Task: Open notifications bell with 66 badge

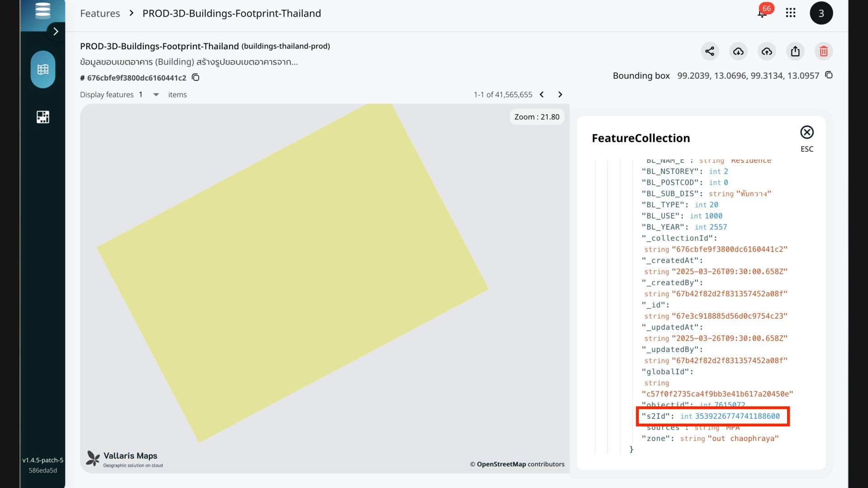Action: click(762, 13)
